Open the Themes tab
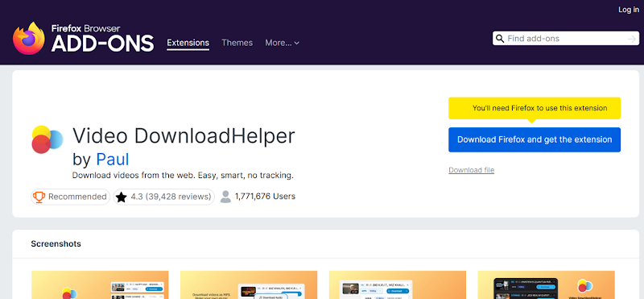The width and height of the screenshot is (644, 299). coord(237,43)
